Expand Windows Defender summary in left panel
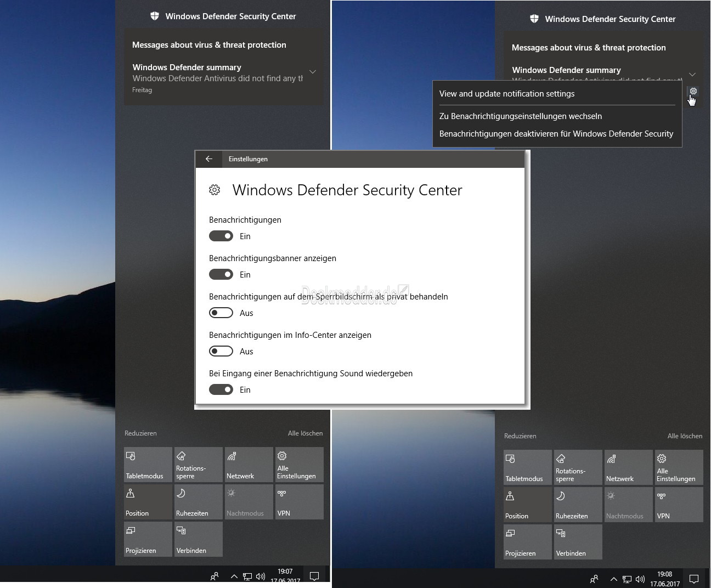 [x=313, y=72]
